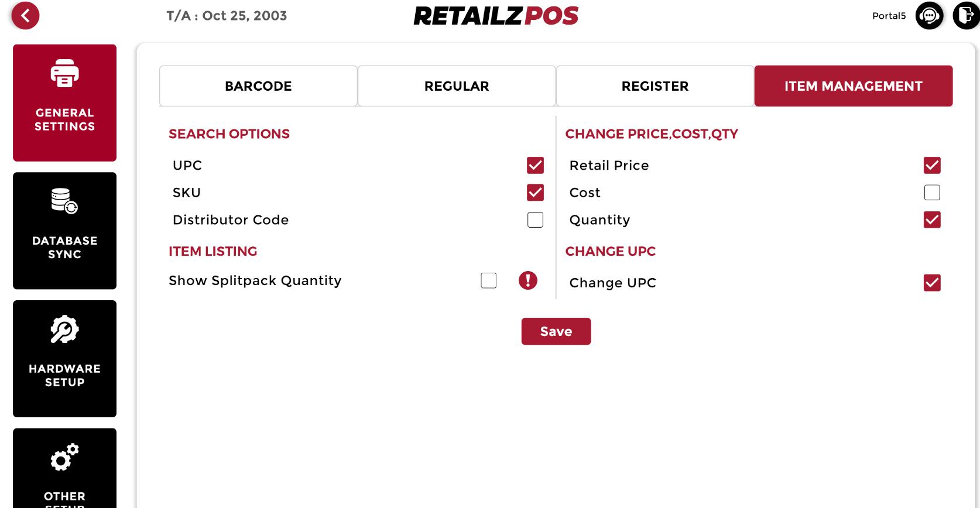Image resolution: width=980 pixels, height=508 pixels.
Task: Open Other Setup gears icon
Action: pyautogui.click(x=64, y=457)
